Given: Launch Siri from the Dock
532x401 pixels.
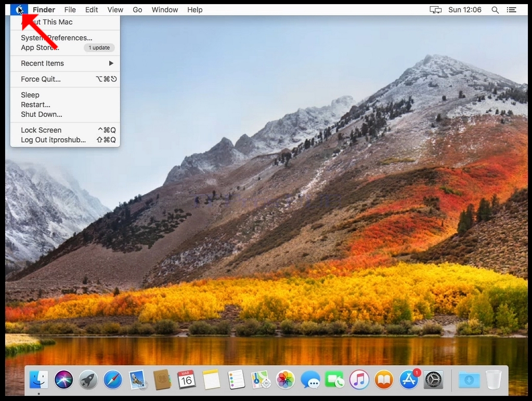Looking at the screenshot, I should click(63, 379).
